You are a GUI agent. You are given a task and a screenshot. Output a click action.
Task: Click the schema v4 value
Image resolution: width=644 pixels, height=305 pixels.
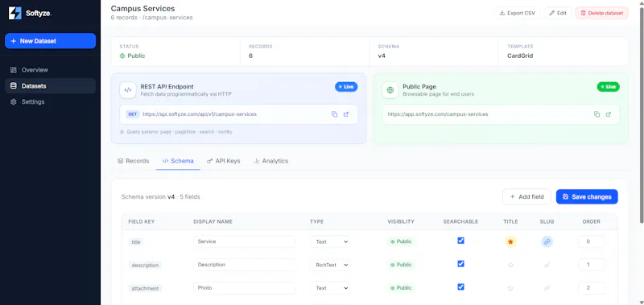[382, 56]
